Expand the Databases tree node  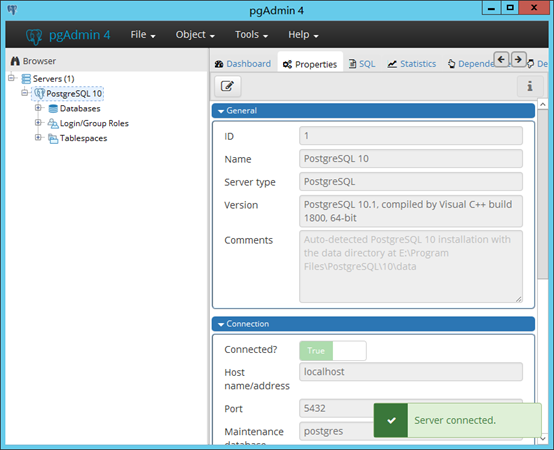(x=38, y=108)
